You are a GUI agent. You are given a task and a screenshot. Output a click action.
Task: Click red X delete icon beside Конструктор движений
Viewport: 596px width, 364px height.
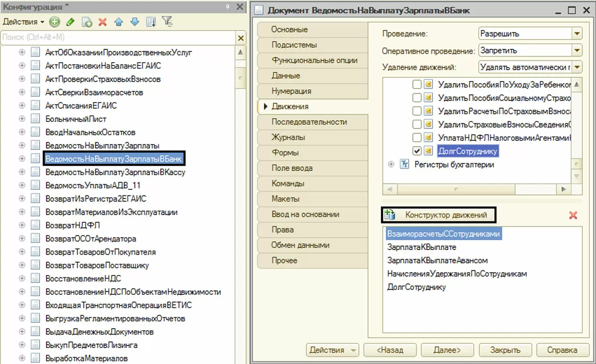pyautogui.click(x=573, y=215)
